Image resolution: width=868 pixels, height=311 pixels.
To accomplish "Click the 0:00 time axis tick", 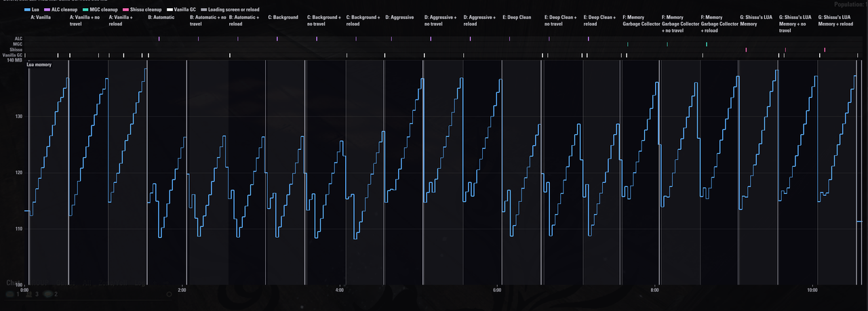I will (x=24, y=290).
